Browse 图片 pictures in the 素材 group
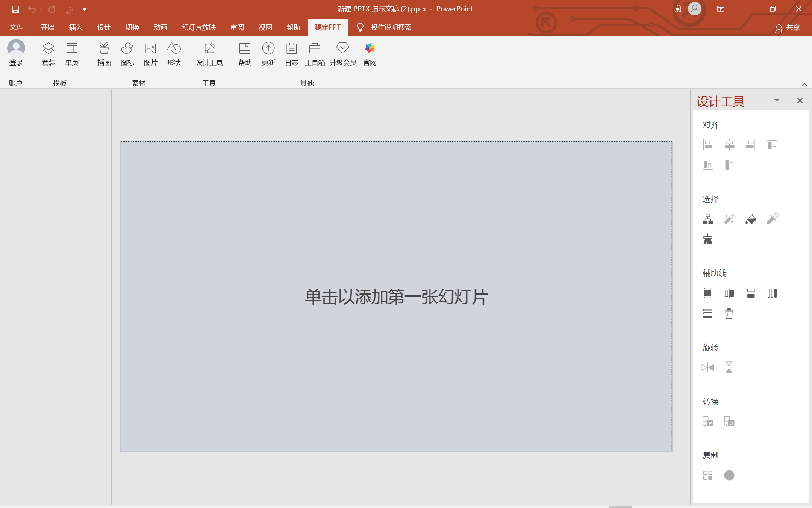812x508 pixels. [150, 54]
